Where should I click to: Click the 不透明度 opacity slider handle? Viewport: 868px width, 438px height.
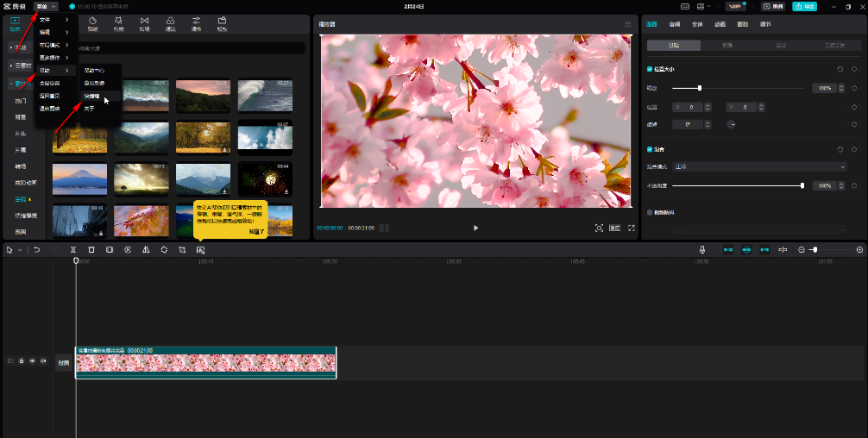[802, 185]
